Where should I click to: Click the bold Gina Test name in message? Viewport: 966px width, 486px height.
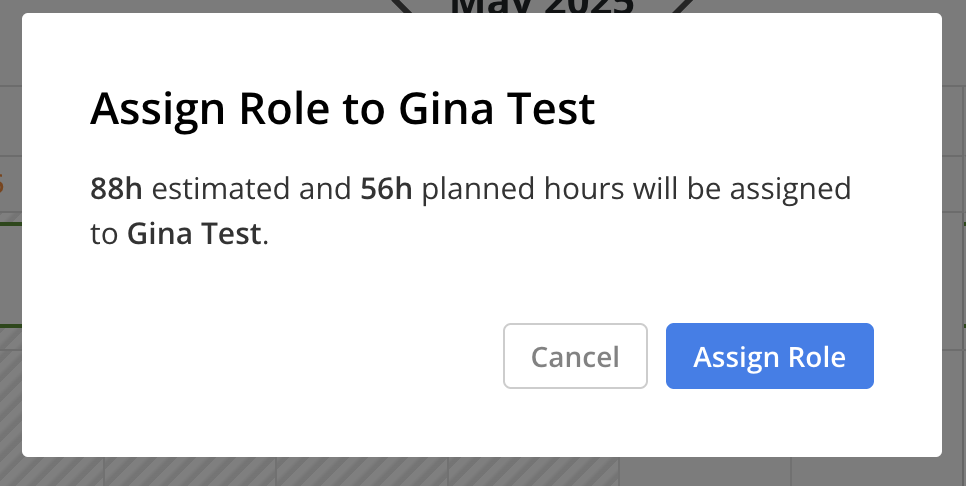pyautogui.click(x=194, y=233)
